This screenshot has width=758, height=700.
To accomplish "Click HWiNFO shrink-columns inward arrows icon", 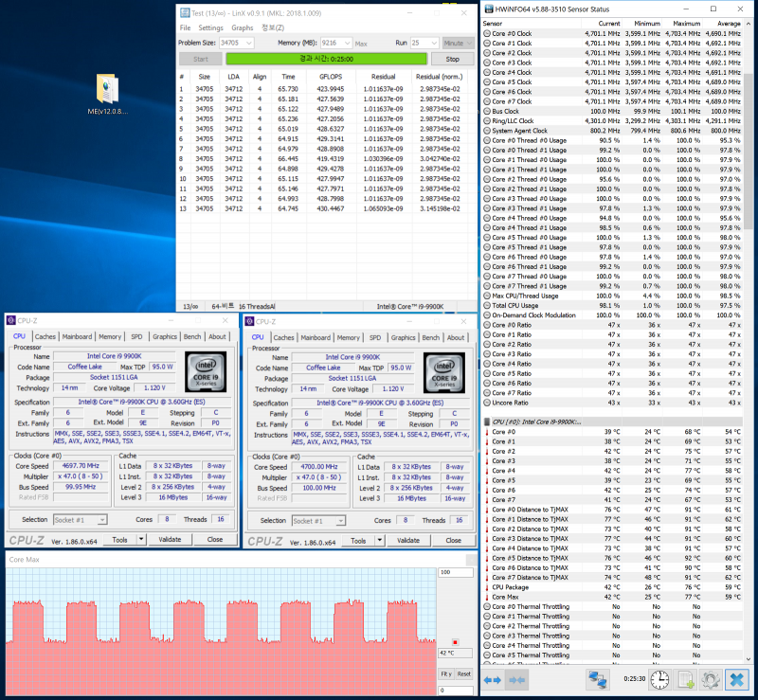I will tap(516, 680).
